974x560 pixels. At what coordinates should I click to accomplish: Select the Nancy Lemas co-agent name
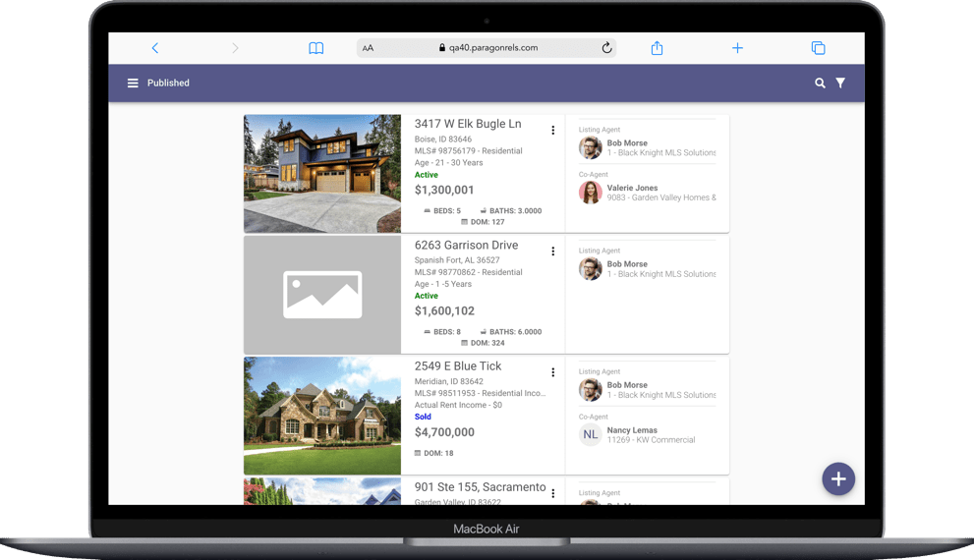[x=632, y=430]
